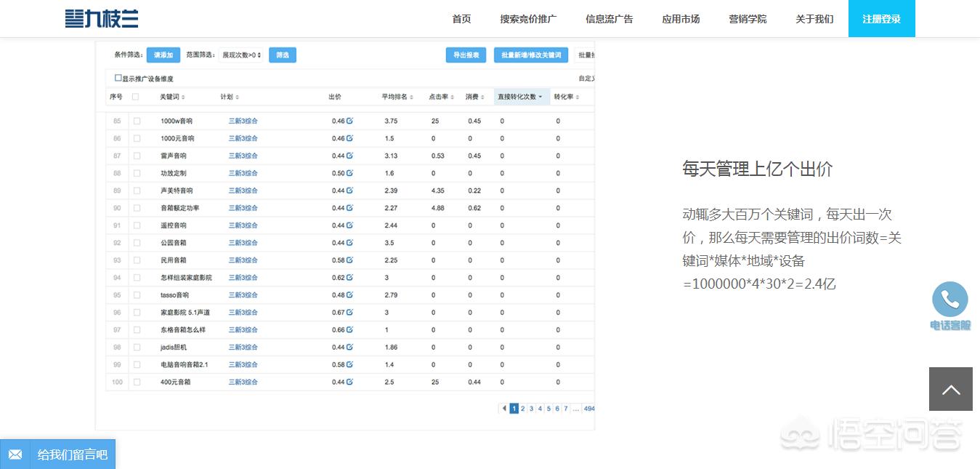Open the 三新3综合 plan link for 遥控音响
Screen dimensions: 980x469
(x=243, y=225)
